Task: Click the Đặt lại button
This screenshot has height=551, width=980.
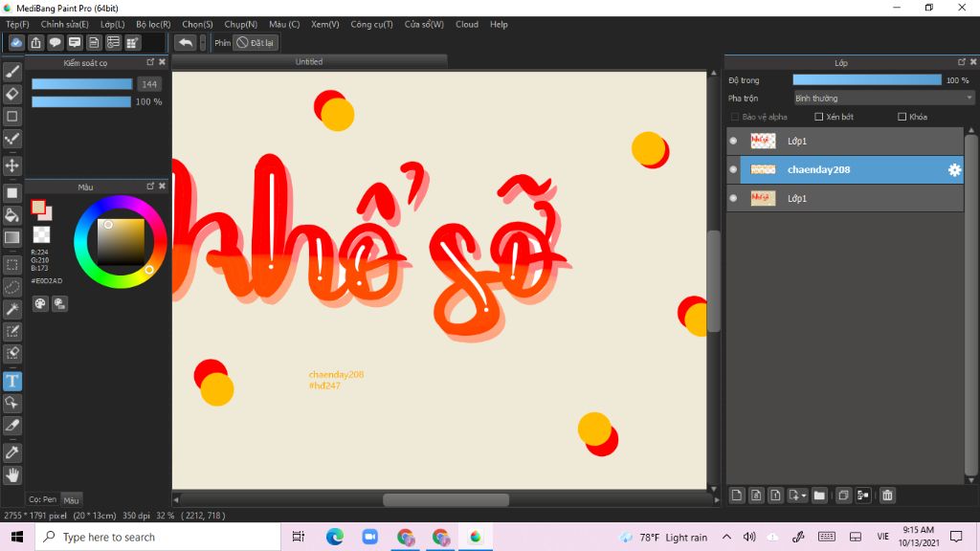Action: click(255, 42)
